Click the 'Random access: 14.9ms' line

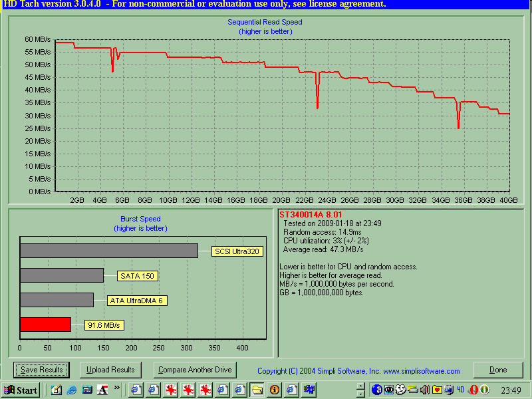[x=322, y=232]
